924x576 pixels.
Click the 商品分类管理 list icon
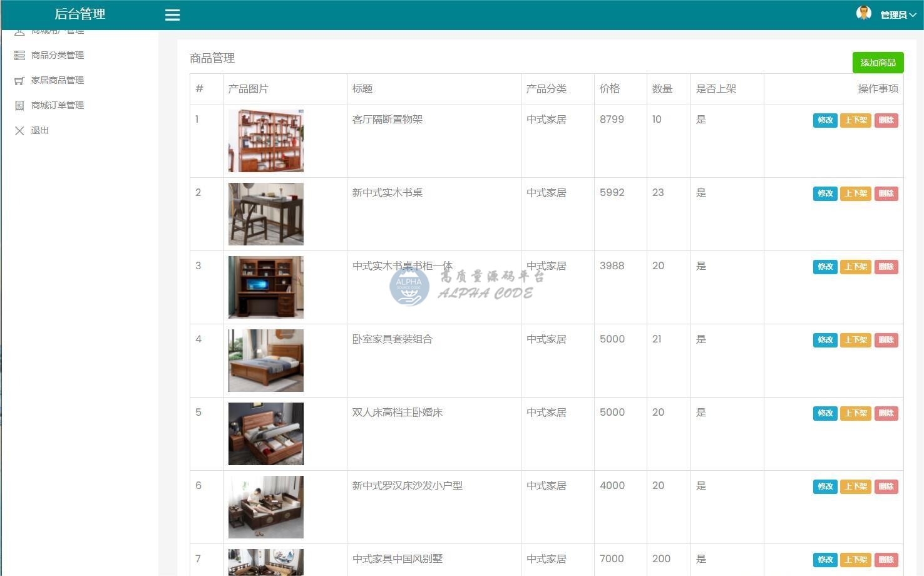19,56
